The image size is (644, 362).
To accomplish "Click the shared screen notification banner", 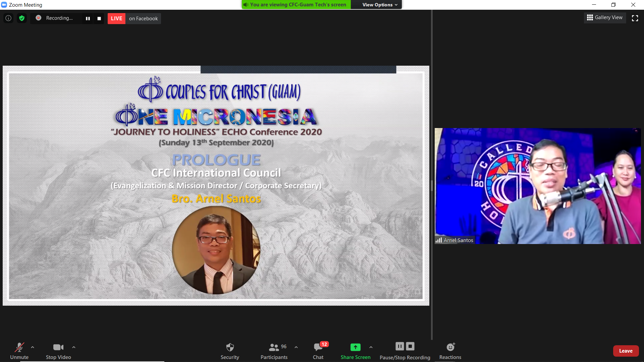I will pyautogui.click(x=296, y=5).
